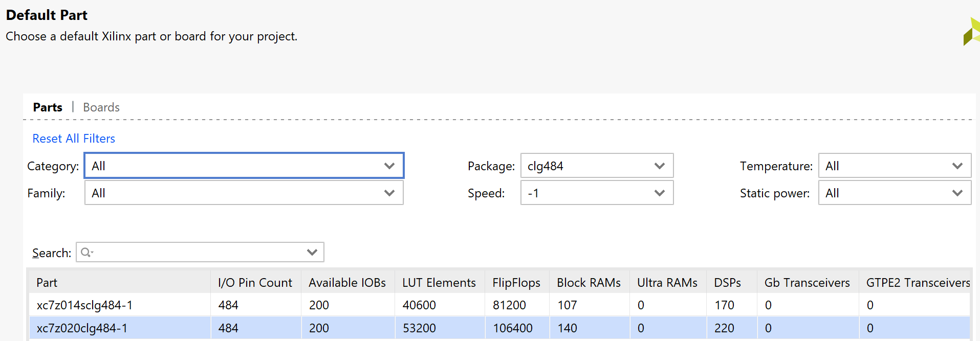Viewport: 980px width, 341px height.
Task: Open the search history dropdown arrow
Action: tap(312, 253)
